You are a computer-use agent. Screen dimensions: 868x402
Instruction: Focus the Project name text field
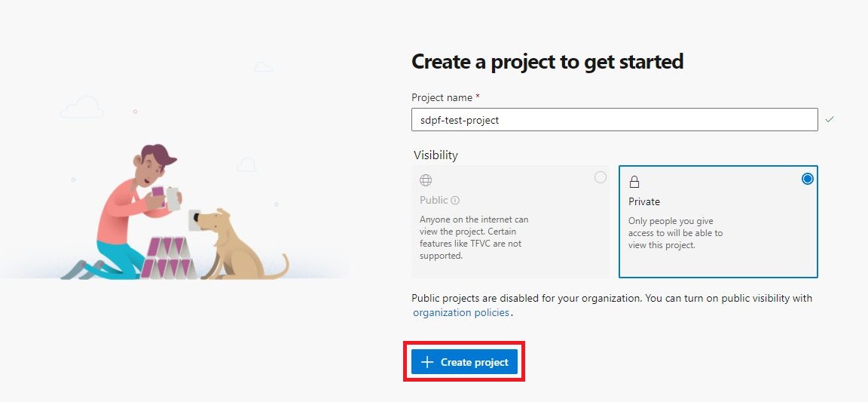point(614,120)
